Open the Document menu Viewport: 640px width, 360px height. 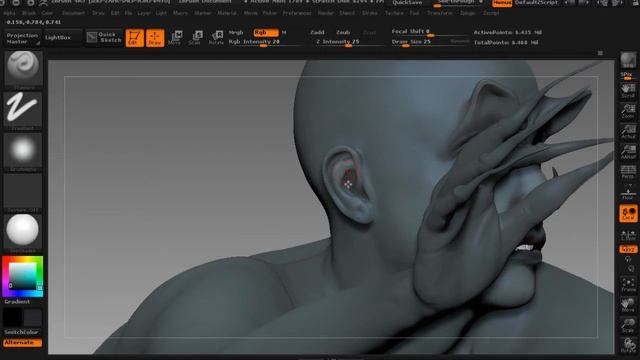pyautogui.click(x=73, y=13)
